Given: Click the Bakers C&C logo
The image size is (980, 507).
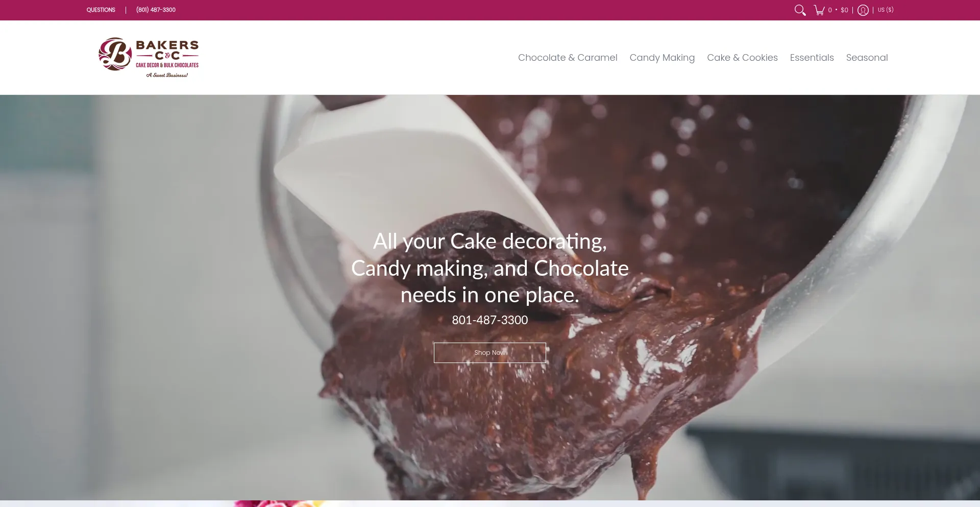Looking at the screenshot, I should 149,57.
